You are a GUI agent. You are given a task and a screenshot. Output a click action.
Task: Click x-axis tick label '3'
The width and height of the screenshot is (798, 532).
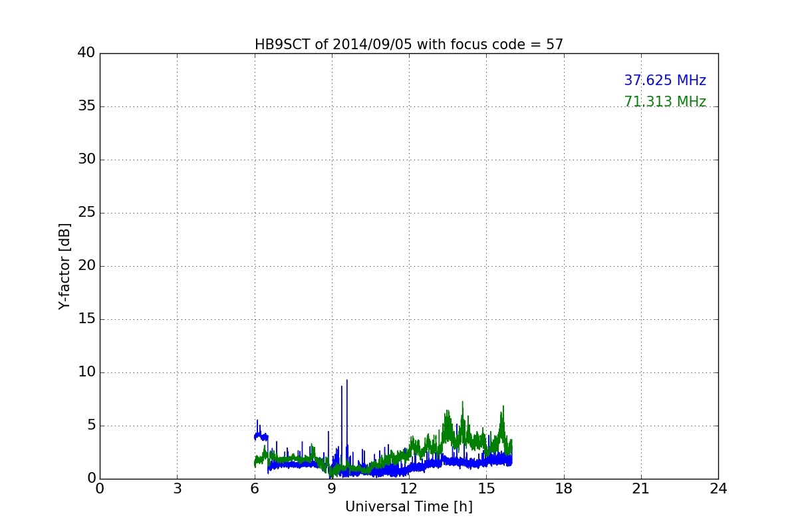coord(177,489)
